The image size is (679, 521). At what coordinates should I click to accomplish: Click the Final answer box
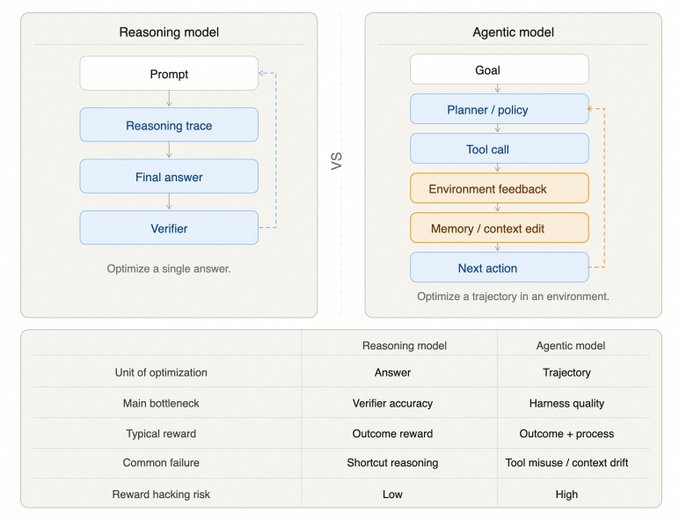169,177
